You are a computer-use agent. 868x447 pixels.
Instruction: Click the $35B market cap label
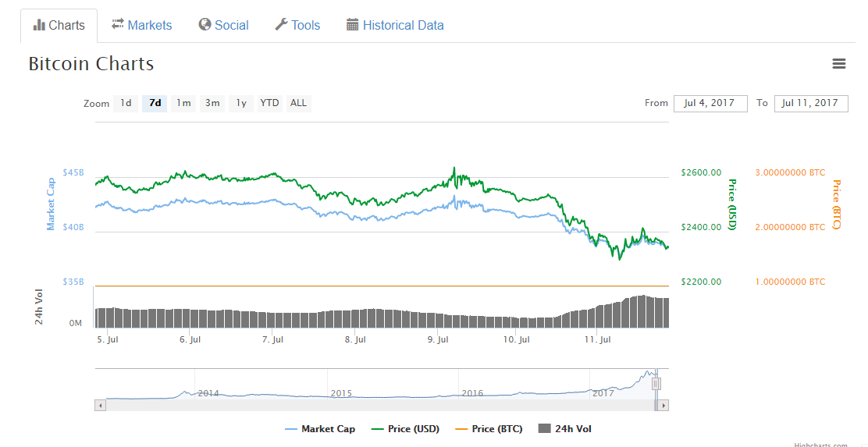[x=73, y=282]
